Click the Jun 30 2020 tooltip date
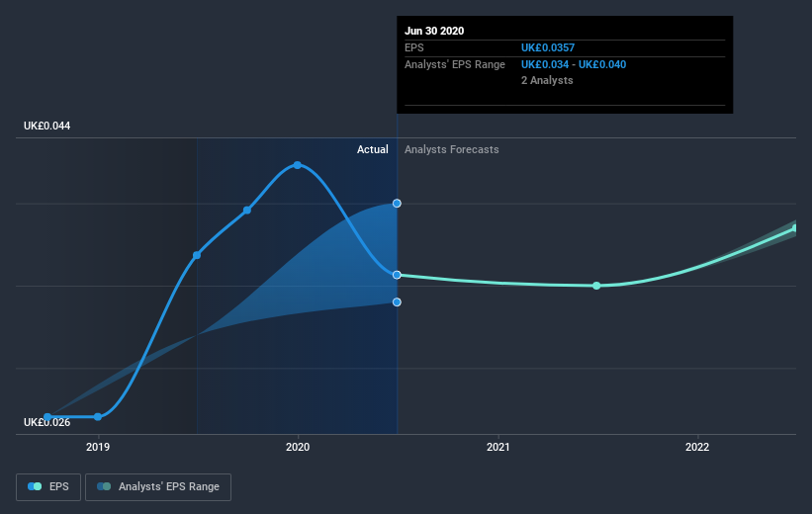This screenshot has width=812, height=514. pyautogui.click(x=434, y=31)
